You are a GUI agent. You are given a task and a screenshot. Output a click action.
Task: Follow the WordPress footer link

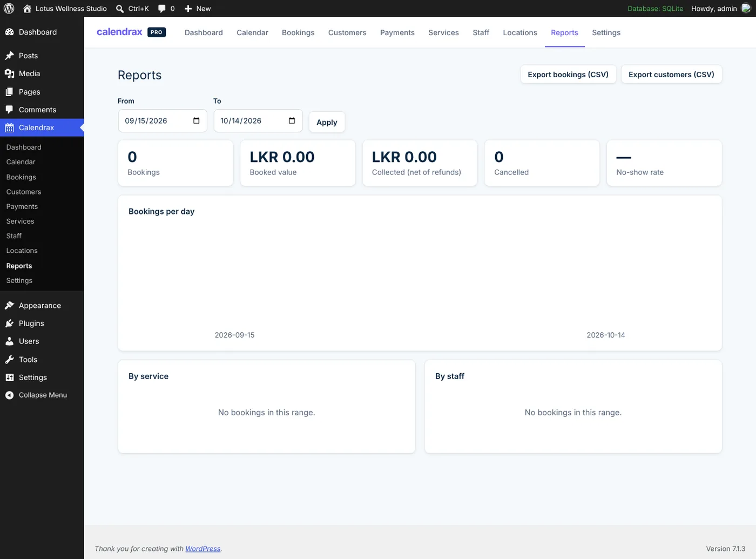pos(203,549)
